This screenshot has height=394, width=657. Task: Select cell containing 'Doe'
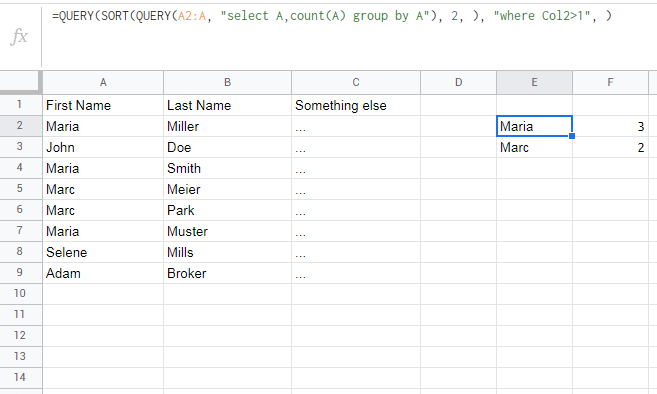coord(228,147)
